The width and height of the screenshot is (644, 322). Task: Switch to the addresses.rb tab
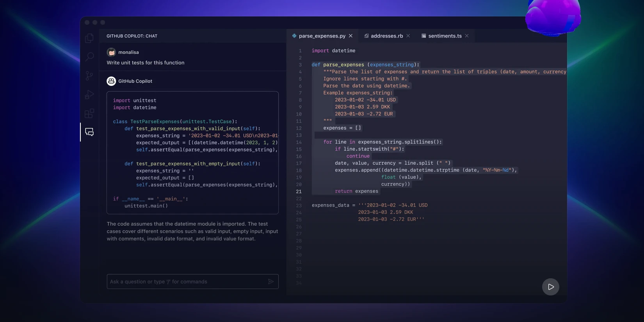point(387,36)
